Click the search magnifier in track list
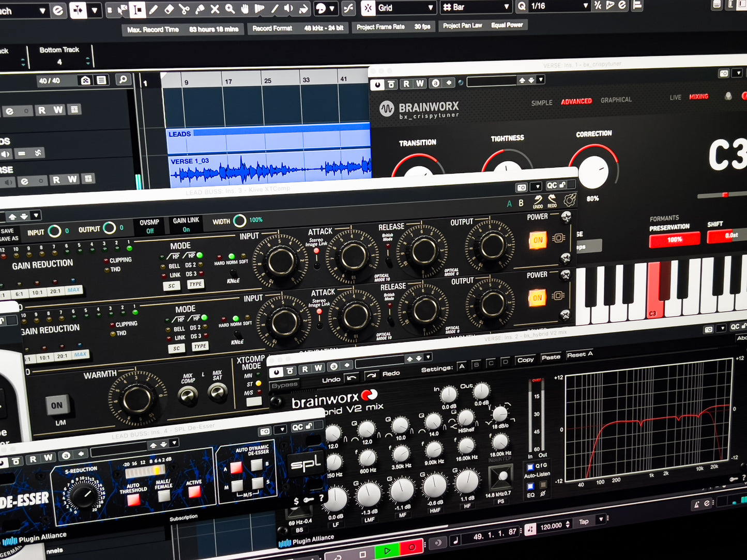This screenshot has width=747, height=560. [123, 80]
